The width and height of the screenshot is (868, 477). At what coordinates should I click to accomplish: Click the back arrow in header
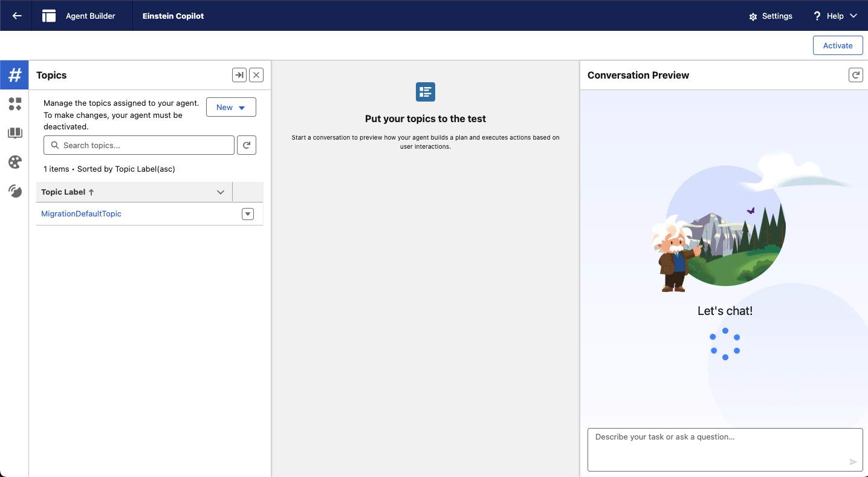click(x=17, y=16)
